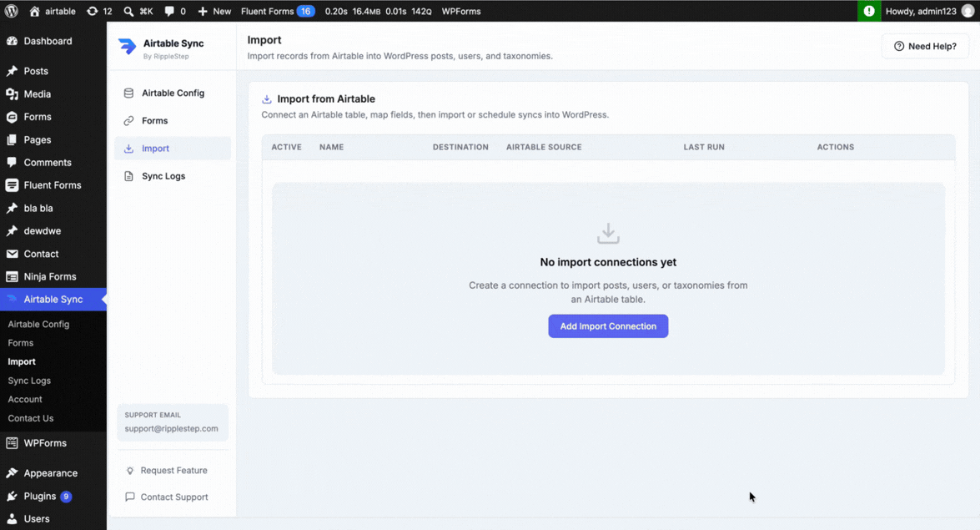Click the Appearance brush icon
This screenshot has width=980, height=530.
tap(12, 473)
